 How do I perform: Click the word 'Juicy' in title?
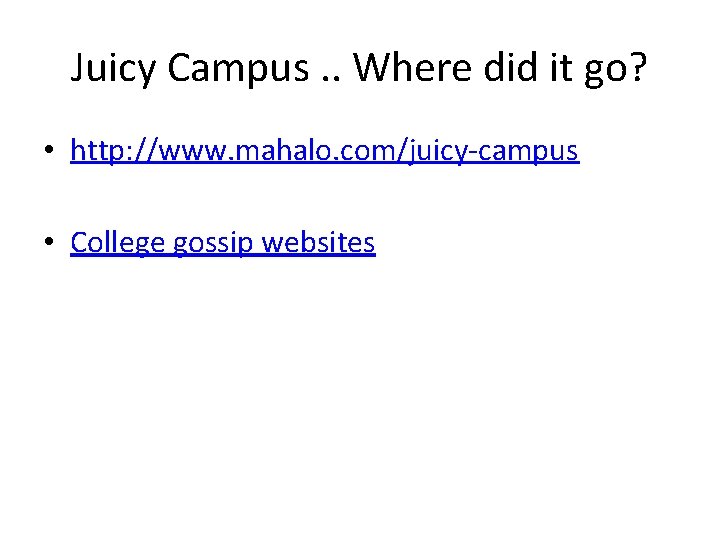(114, 68)
